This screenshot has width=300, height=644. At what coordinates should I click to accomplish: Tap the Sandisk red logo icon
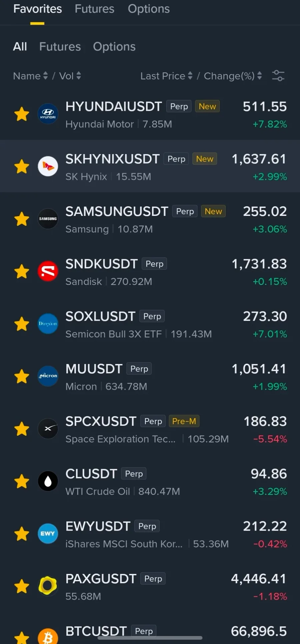point(48,271)
